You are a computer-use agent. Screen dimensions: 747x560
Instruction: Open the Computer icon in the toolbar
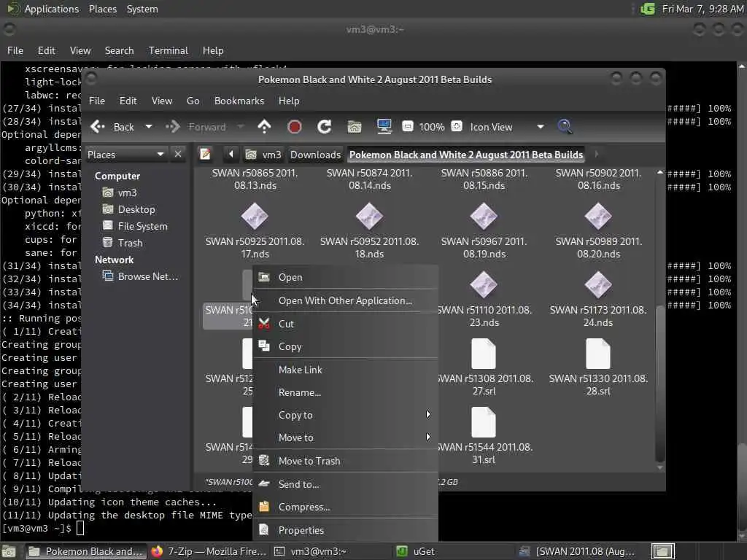(384, 127)
